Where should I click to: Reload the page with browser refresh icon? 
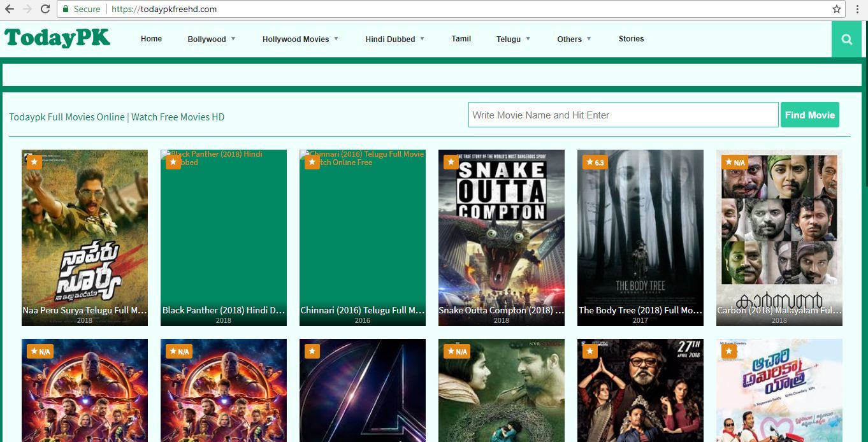tap(45, 9)
